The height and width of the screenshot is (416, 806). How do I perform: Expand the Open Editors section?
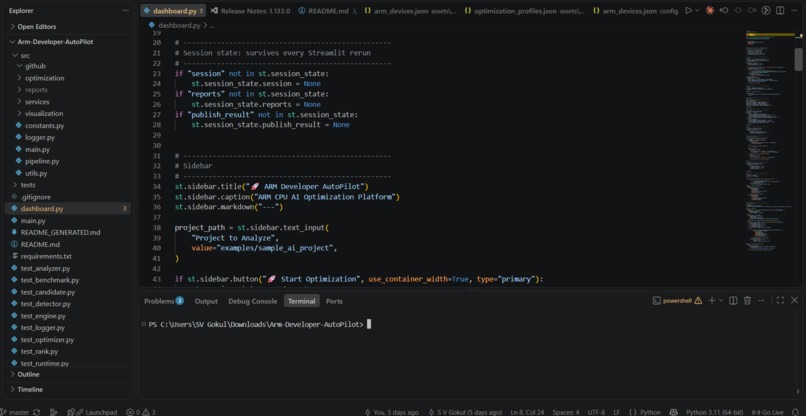click(36, 27)
